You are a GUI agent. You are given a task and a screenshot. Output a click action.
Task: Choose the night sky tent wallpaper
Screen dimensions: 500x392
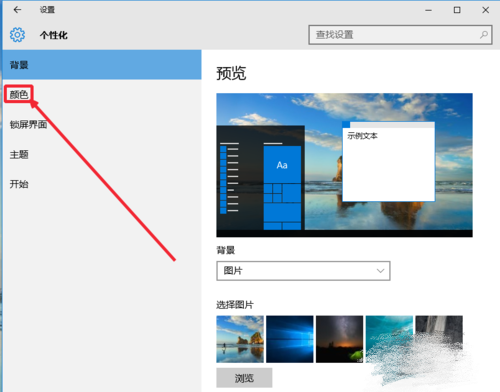(x=339, y=339)
